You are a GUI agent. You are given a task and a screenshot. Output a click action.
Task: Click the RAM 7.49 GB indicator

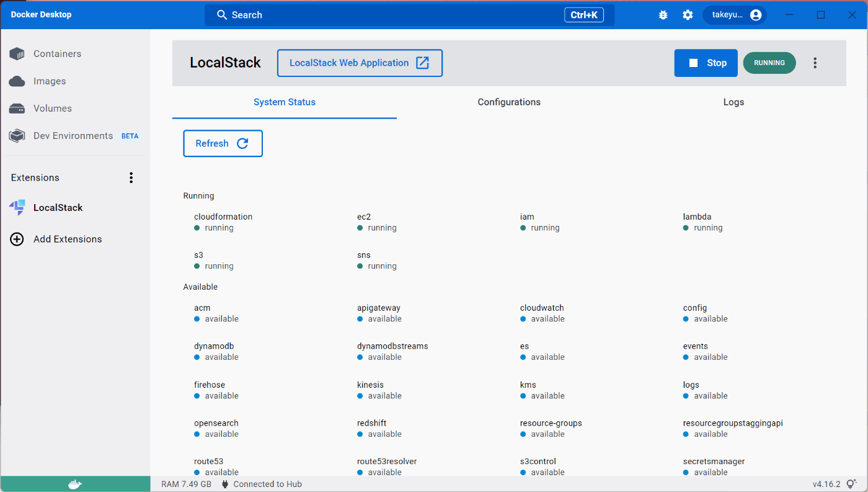click(x=186, y=484)
